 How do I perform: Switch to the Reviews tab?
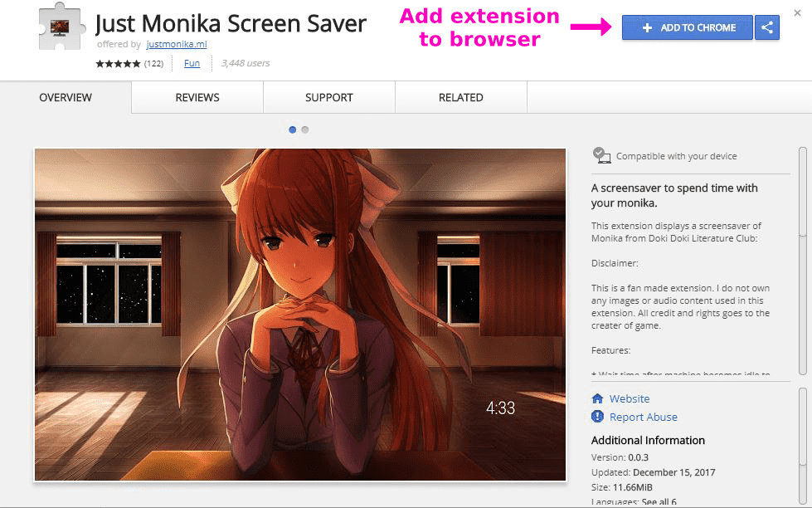tap(196, 97)
